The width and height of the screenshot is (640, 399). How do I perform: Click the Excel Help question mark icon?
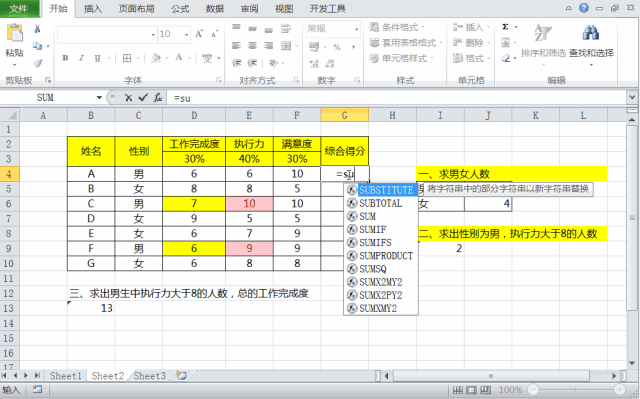584,8
